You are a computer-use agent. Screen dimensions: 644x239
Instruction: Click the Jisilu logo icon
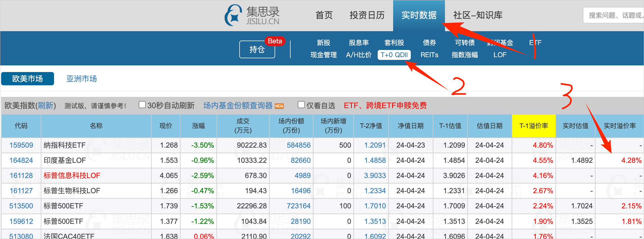point(233,15)
